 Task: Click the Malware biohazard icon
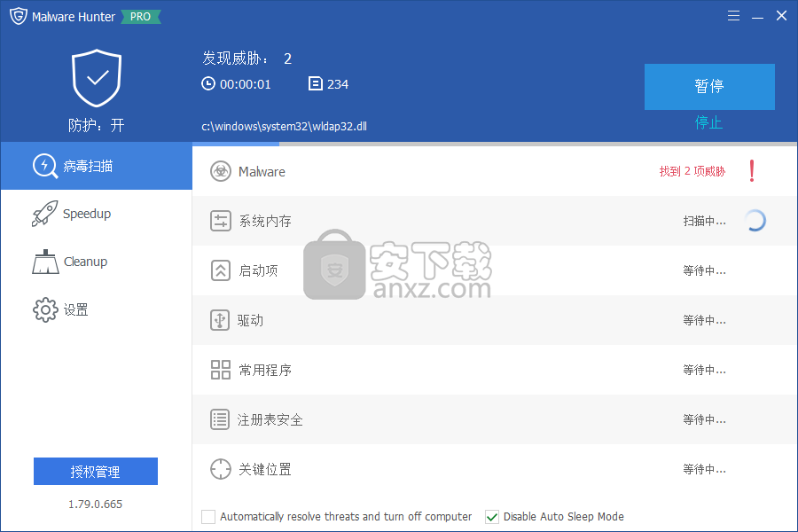click(221, 171)
